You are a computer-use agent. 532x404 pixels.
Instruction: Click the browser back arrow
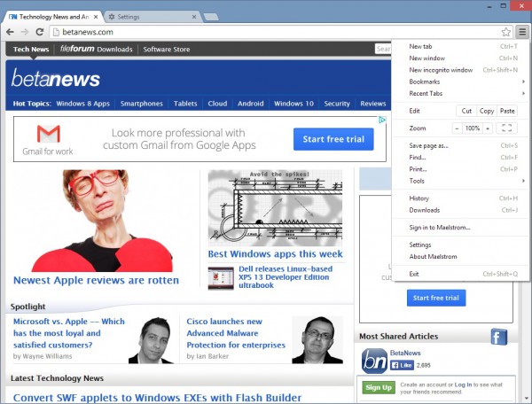click(x=10, y=32)
